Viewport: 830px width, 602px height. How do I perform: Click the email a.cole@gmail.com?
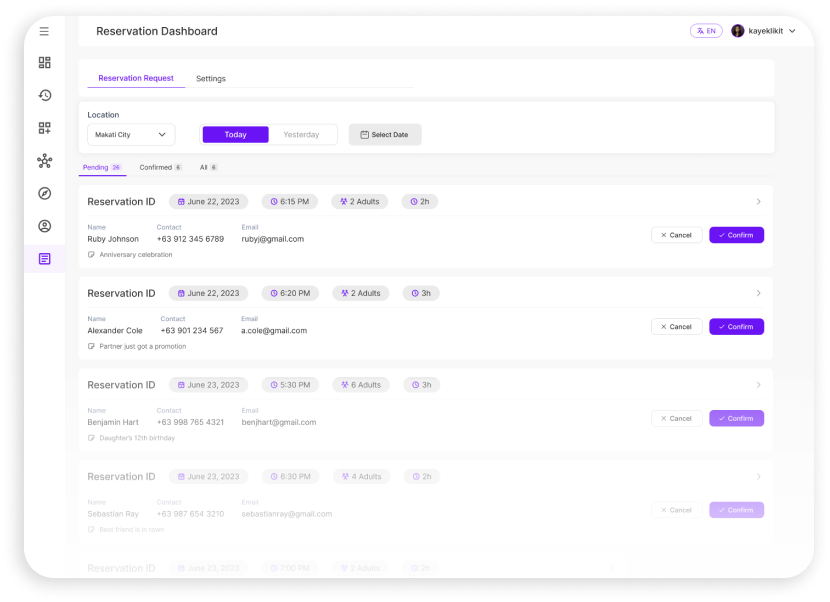(274, 330)
